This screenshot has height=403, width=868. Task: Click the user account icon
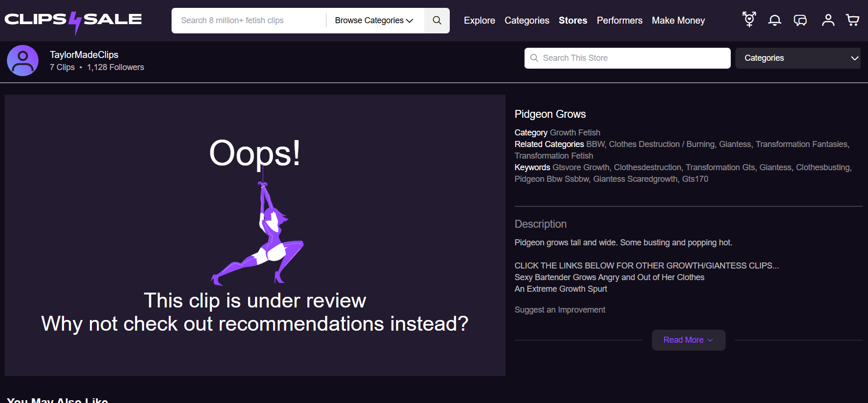pyautogui.click(x=828, y=20)
